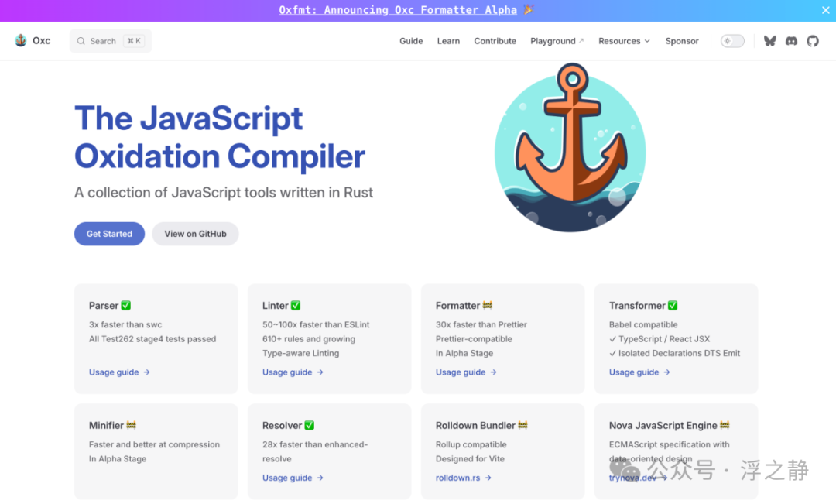Click the View on GitHub button
Image resolution: width=836 pixels, height=504 pixels.
pos(195,234)
